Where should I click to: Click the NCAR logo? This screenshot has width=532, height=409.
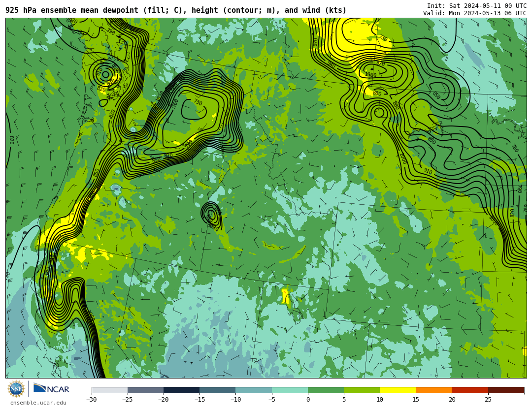point(51,389)
